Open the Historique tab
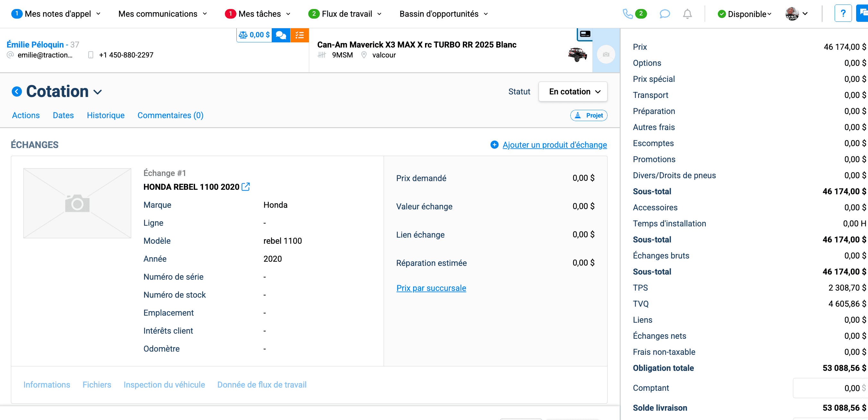 pyautogui.click(x=106, y=115)
